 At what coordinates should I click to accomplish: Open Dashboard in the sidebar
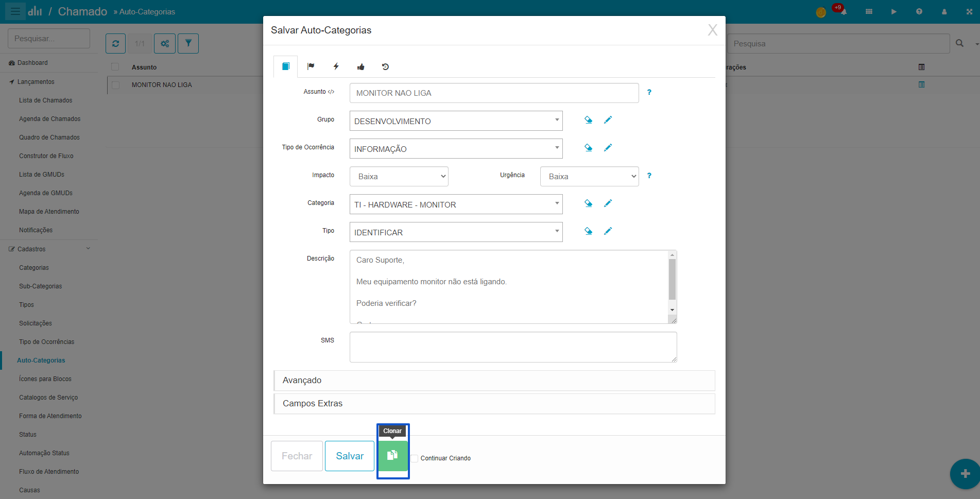32,63
